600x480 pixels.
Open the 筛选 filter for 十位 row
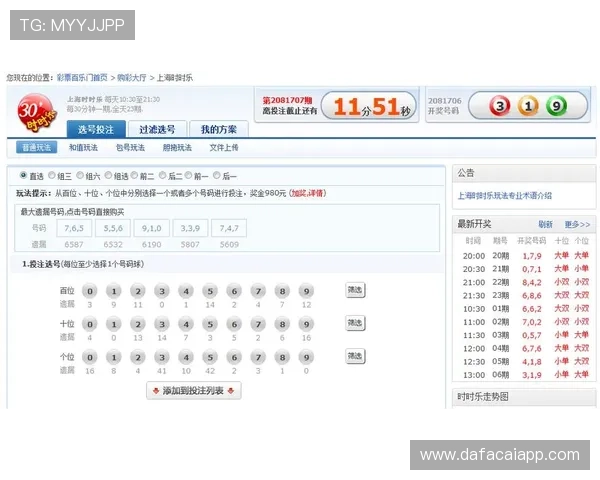point(355,323)
